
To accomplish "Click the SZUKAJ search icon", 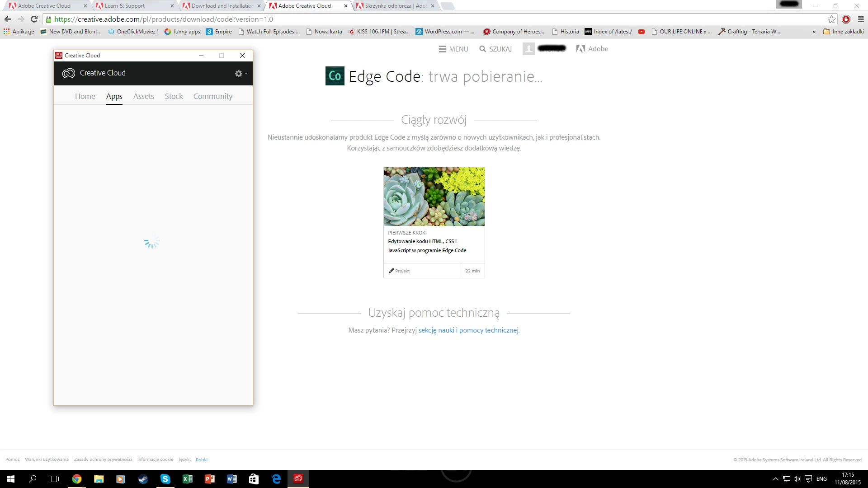I will (483, 49).
